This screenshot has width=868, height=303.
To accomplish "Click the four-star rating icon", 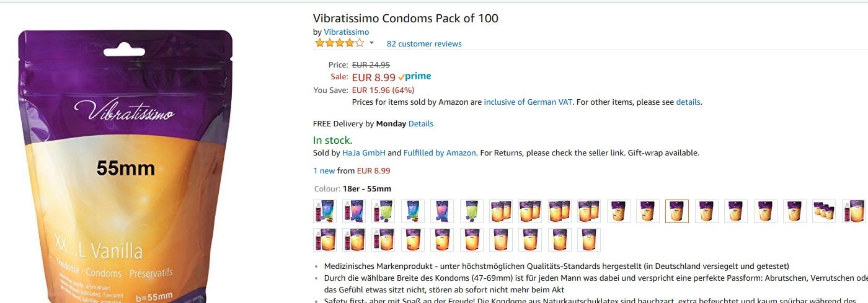I will [339, 43].
